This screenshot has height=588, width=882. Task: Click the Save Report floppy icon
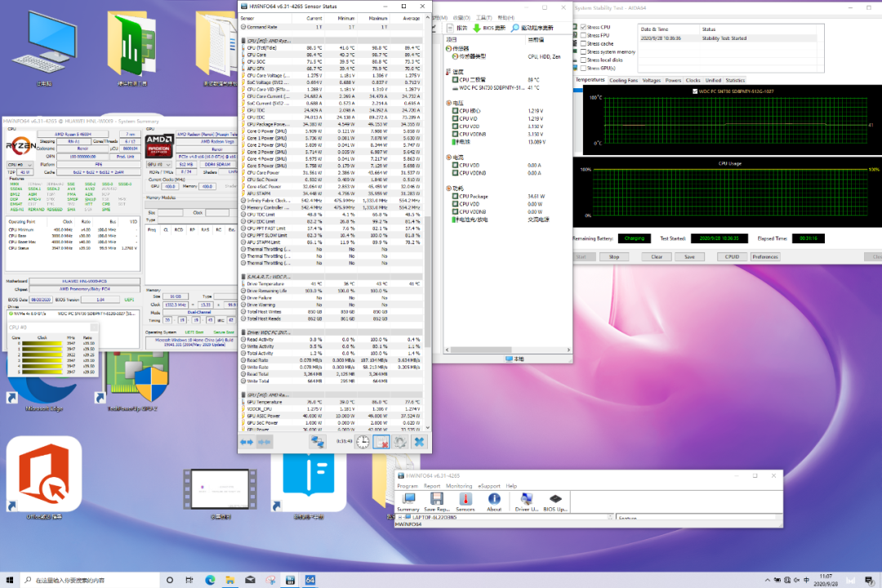(x=436, y=500)
